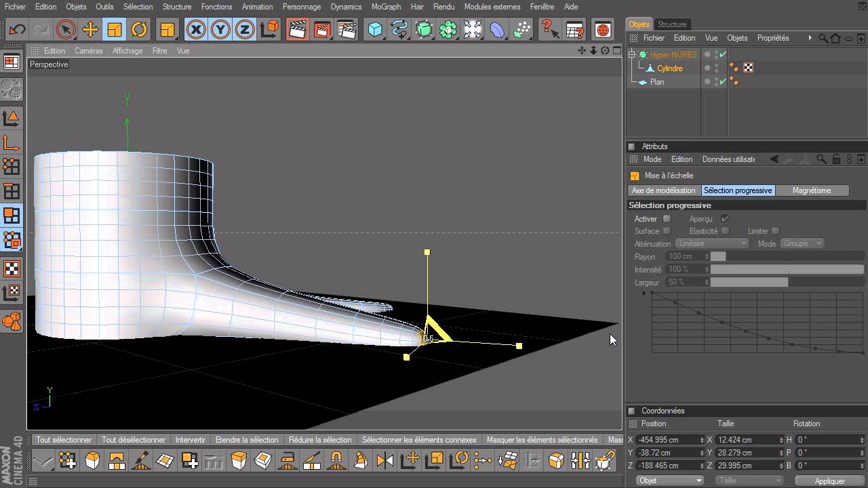Toggle the Limiter checkbox
This screenshot has height=488, width=868.
775,231
